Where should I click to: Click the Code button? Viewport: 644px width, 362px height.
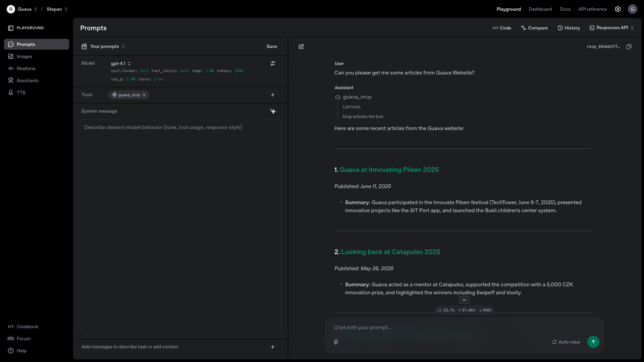click(x=502, y=28)
